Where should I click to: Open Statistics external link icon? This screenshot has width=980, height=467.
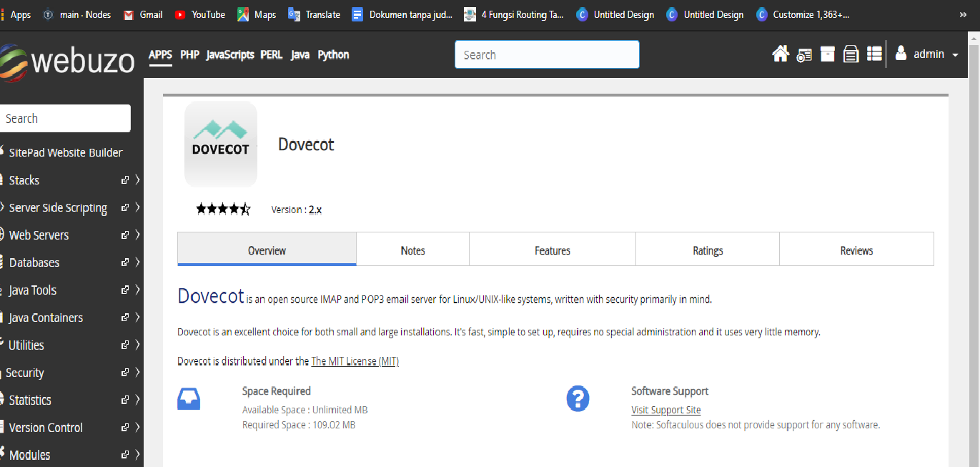(x=125, y=400)
